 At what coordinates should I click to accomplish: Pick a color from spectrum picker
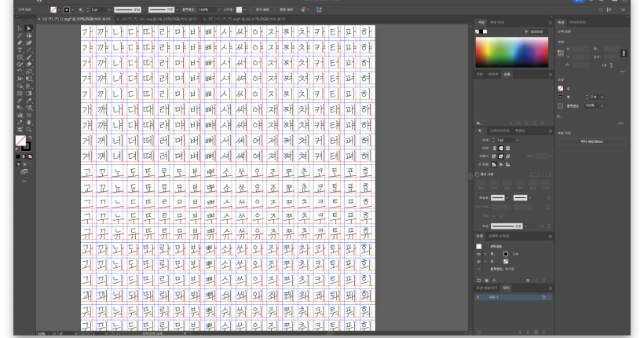coord(510,51)
